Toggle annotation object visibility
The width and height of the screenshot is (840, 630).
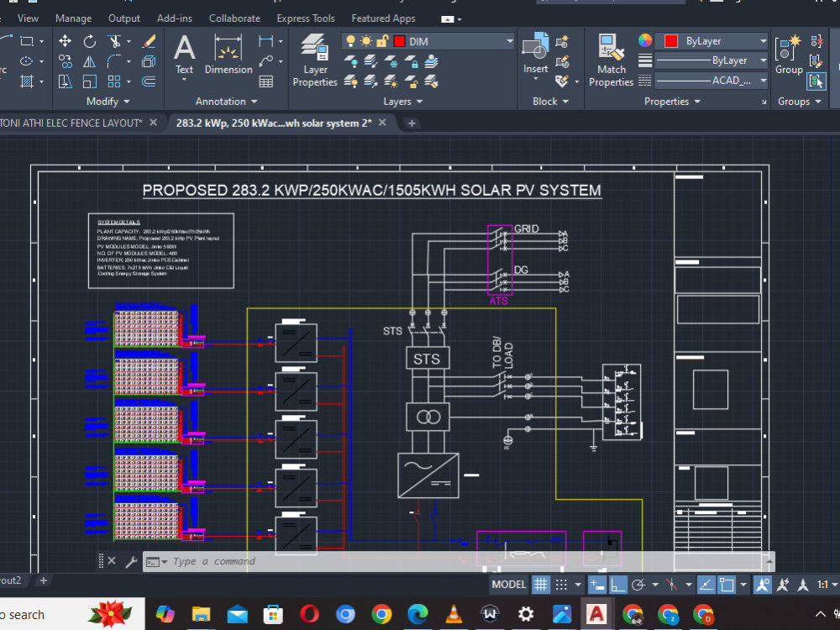pyautogui.click(x=763, y=585)
